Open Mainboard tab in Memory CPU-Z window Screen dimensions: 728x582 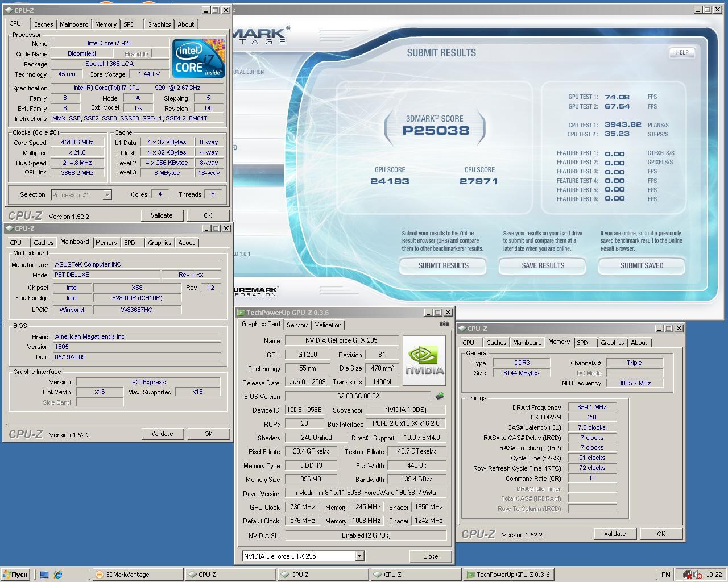527,343
